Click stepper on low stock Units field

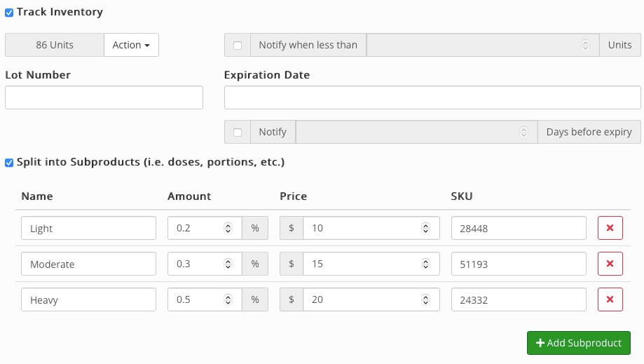tap(585, 45)
